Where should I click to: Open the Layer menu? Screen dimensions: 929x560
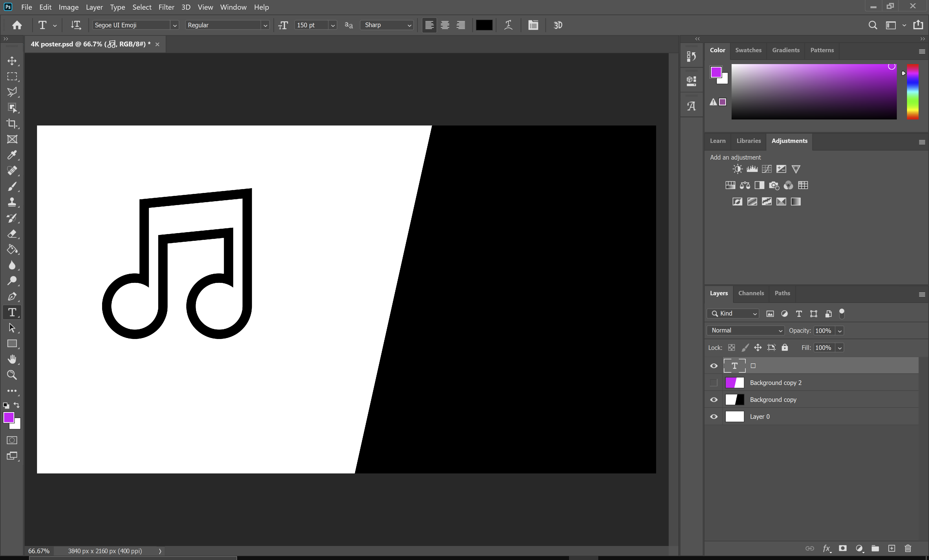click(x=94, y=7)
